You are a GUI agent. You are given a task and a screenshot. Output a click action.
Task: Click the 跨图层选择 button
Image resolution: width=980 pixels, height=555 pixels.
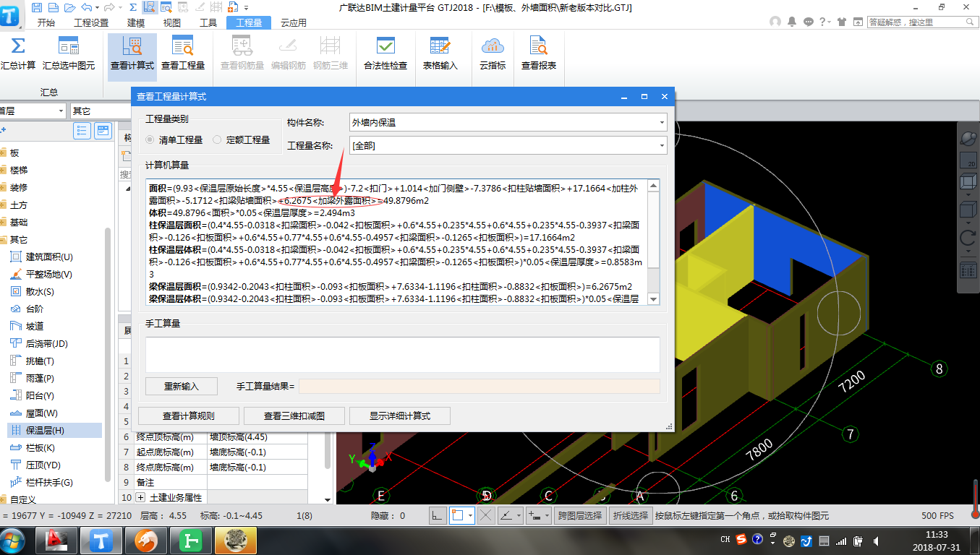579,516
